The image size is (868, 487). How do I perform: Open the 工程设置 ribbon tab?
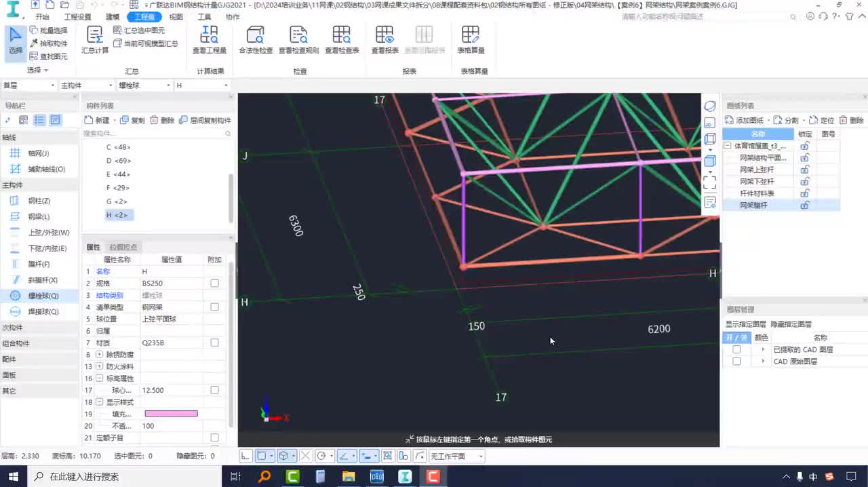pos(77,17)
